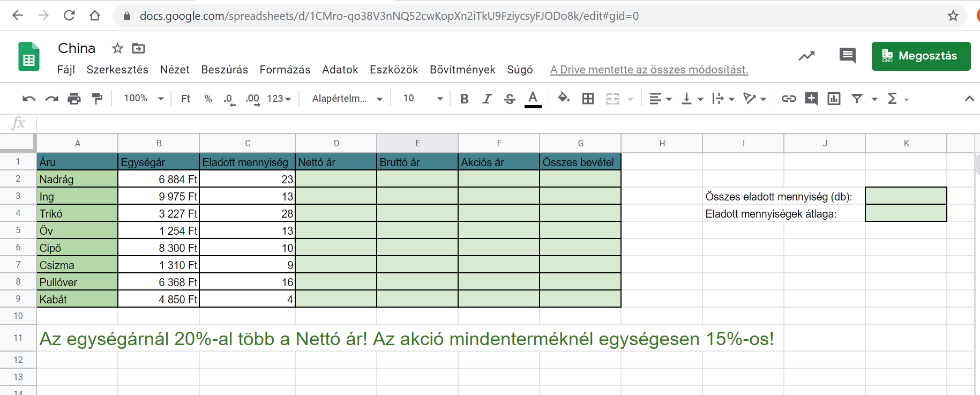Open the Fill color bucket tool
This screenshot has width=980, height=395.
pyautogui.click(x=563, y=98)
